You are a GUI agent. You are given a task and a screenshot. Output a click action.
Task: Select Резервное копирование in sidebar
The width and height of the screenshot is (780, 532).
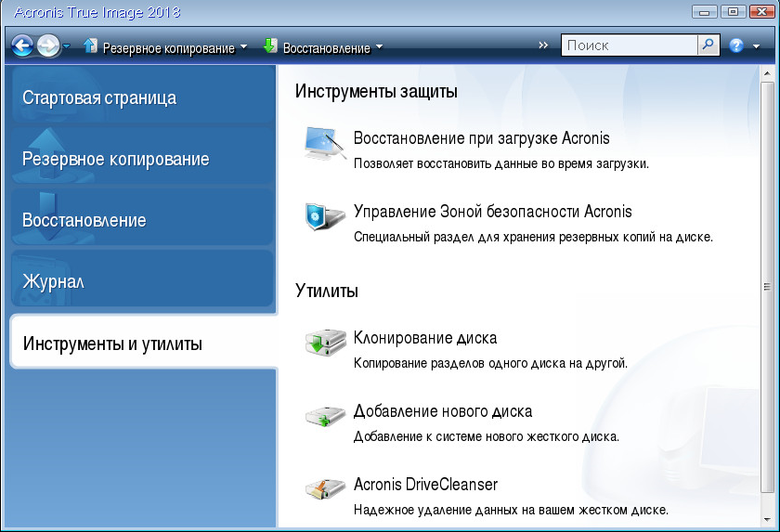pos(143,157)
